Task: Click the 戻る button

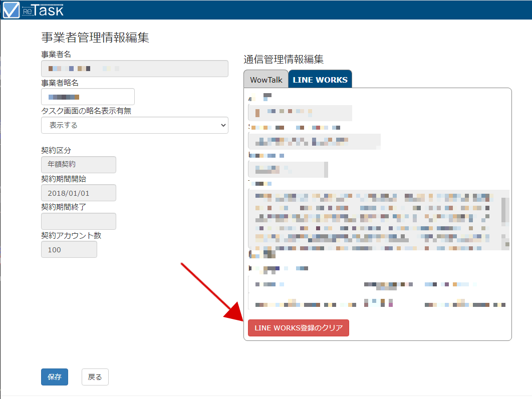Action: click(x=95, y=377)
